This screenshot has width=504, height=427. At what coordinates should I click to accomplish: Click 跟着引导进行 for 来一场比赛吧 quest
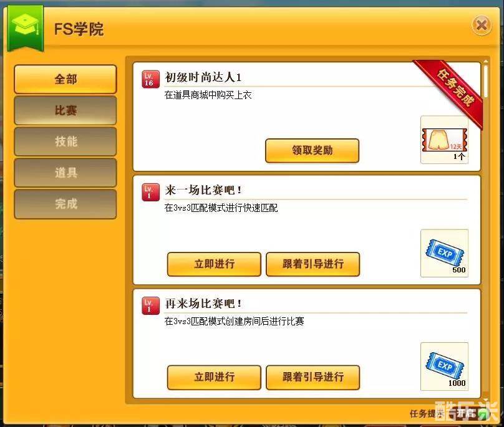point(313,264)
